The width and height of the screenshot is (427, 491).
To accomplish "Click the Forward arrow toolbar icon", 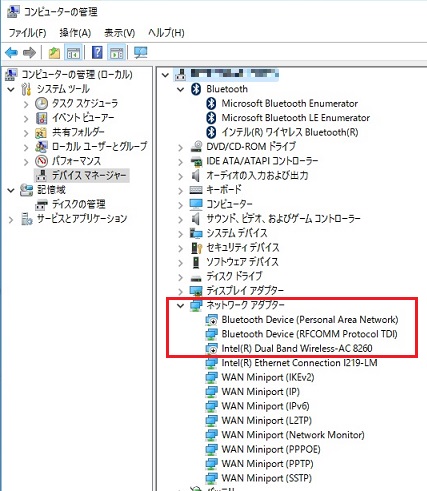I will [29, 53].
